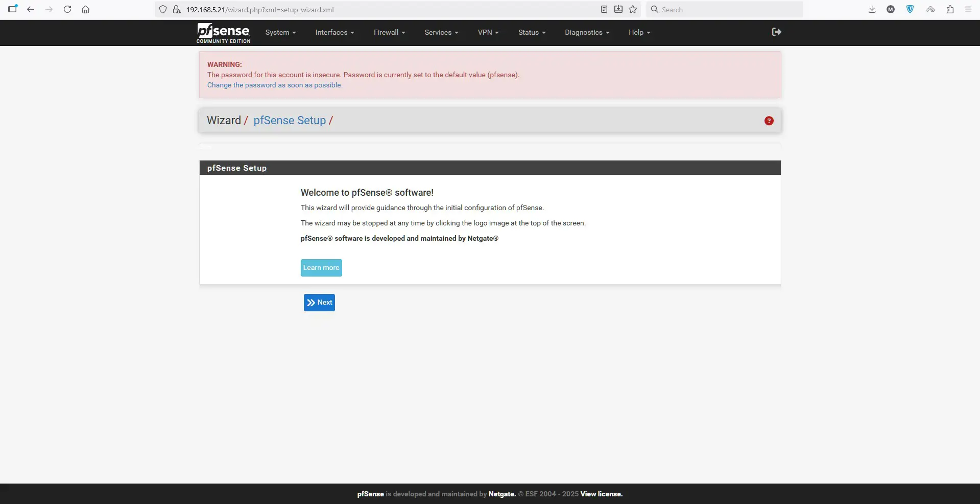The width and height of the screenshot is (980, 504).
Task: Reload the current page
Action: coord(67,9)
